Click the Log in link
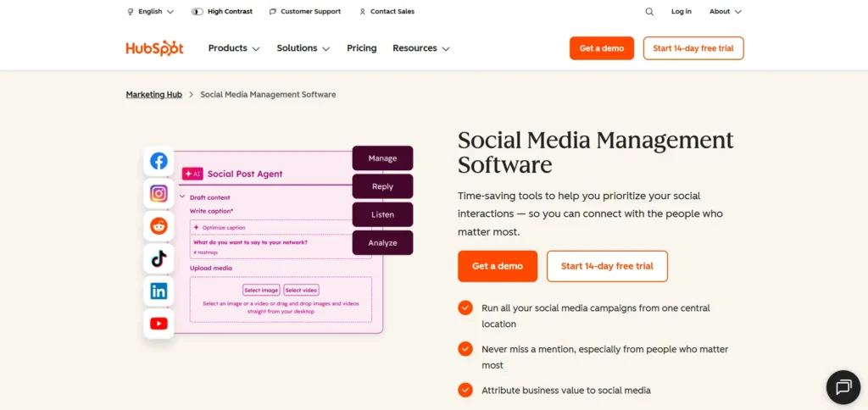Image resolution: width=868 pixels, height=410 pixels. pos(681,12)
